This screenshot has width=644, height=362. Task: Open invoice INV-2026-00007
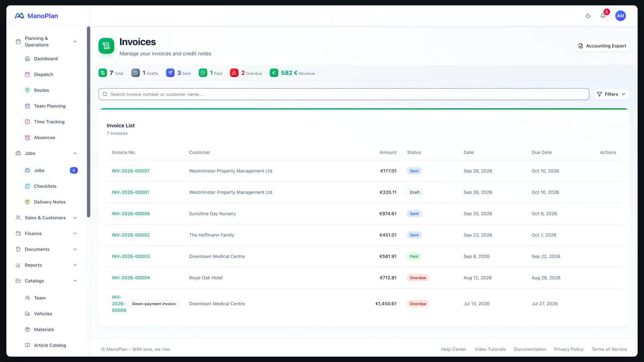pos(130,171)
